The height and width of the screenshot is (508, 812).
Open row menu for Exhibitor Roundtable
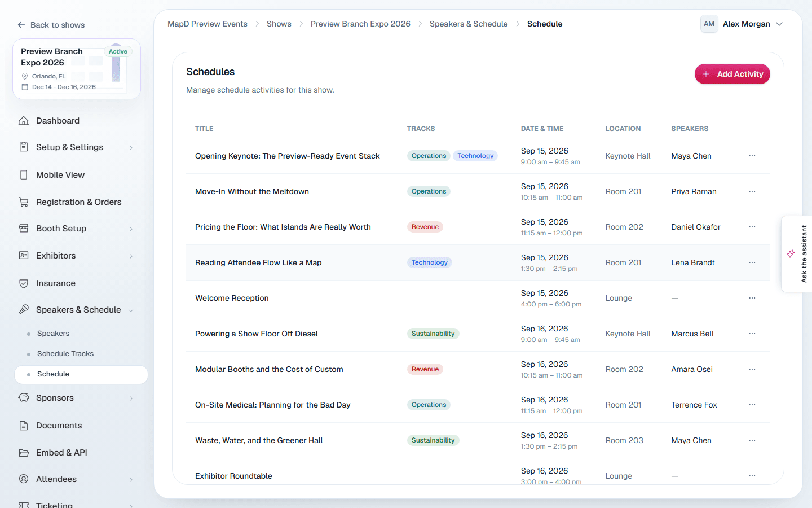(752, 476)
